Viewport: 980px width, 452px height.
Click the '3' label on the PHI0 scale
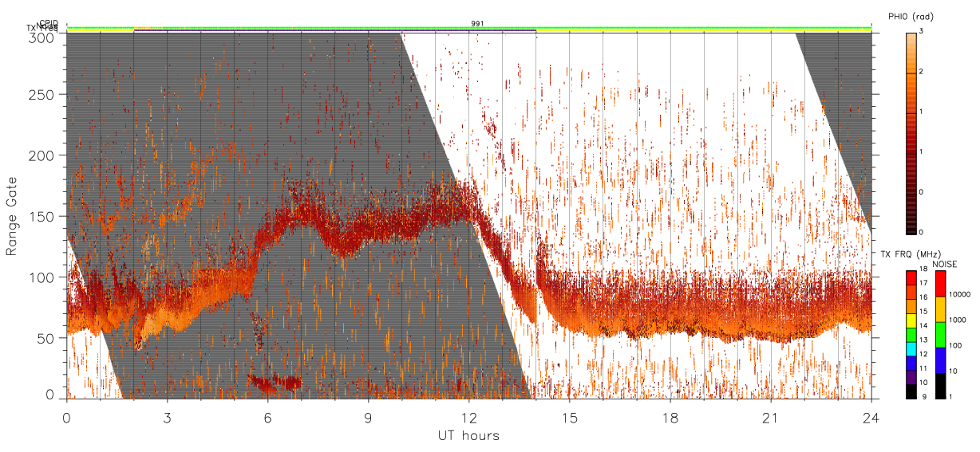pos(923,31)
